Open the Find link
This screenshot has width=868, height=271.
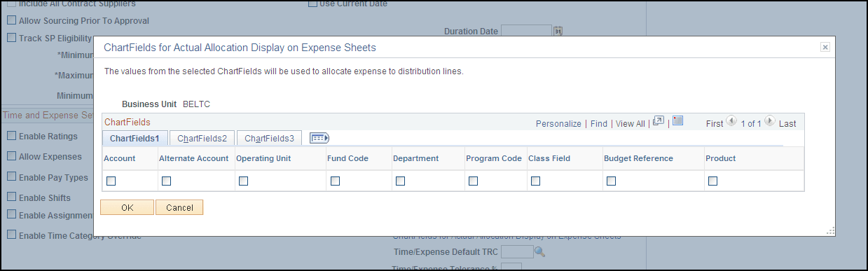[599, 123]
